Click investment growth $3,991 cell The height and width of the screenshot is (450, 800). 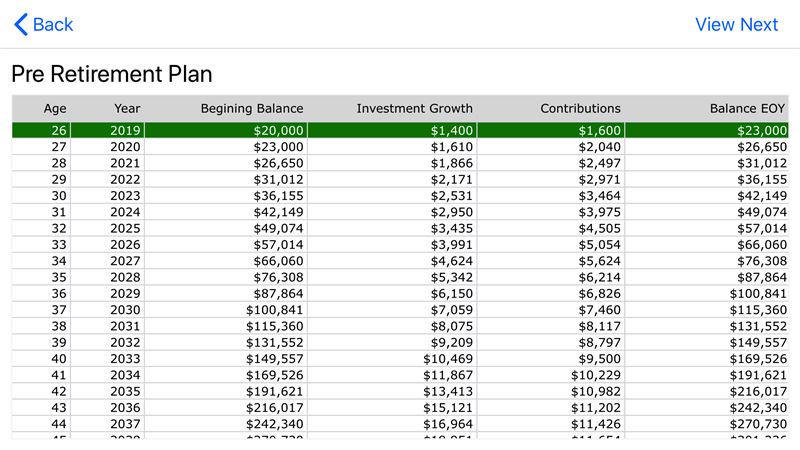click(392, 244)
